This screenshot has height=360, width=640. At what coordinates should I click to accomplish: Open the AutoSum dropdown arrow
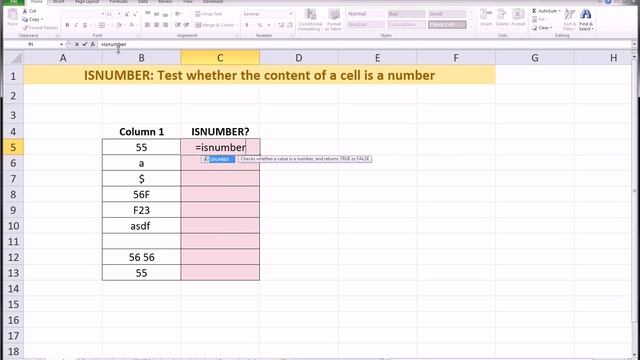[559, 11]
